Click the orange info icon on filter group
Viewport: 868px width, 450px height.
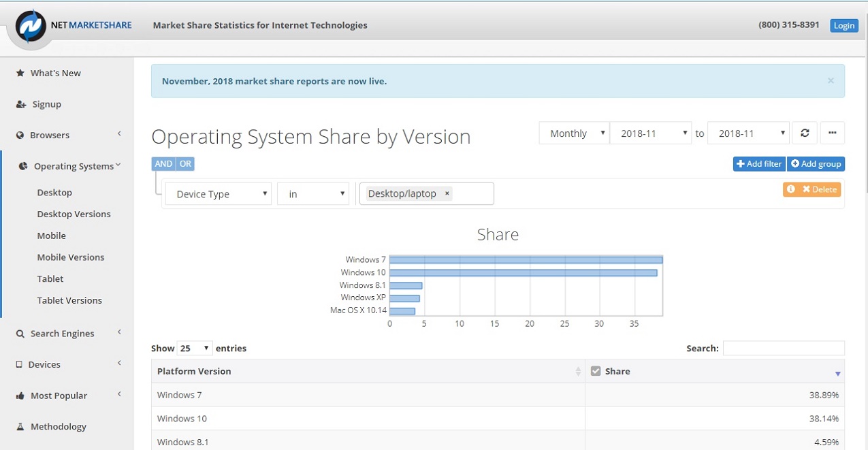click(791, 189)
